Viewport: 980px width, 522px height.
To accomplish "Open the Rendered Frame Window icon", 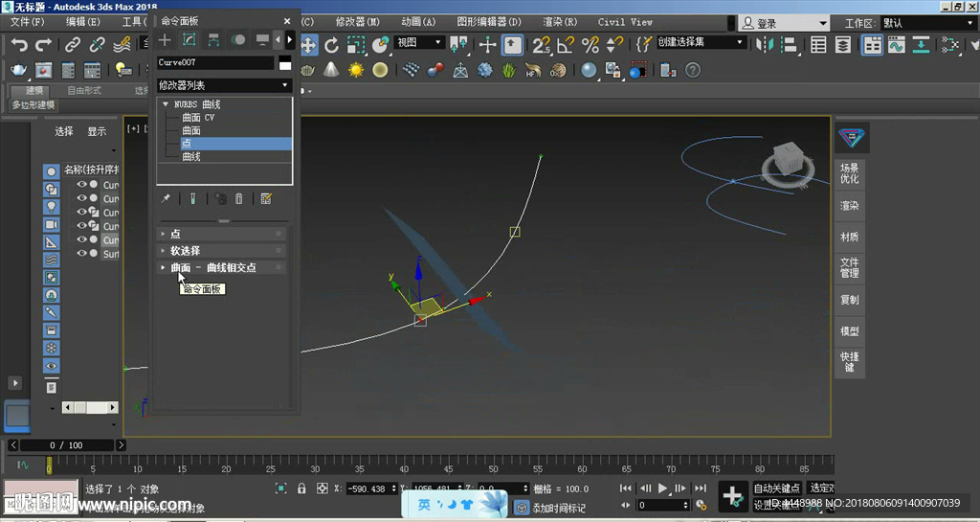I will pos(43,70).
